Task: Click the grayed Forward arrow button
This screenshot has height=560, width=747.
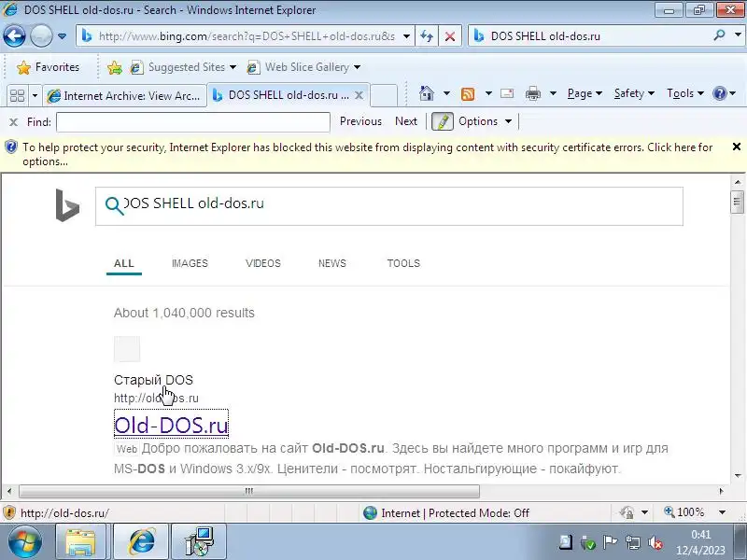Action: 41,35
